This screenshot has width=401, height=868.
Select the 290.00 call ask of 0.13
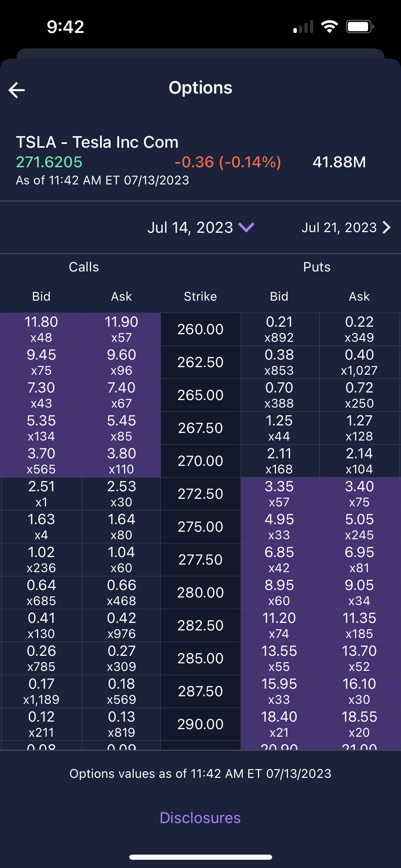click(x=121, y=724)
